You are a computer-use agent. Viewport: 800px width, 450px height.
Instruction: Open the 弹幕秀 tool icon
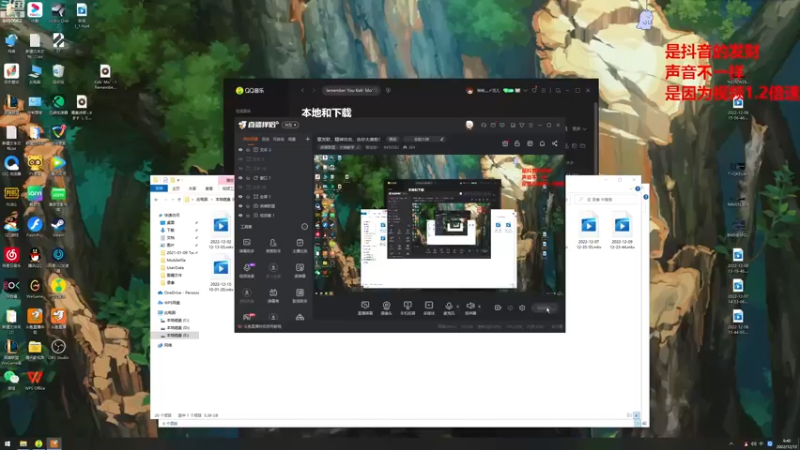[x=273, y=295]
